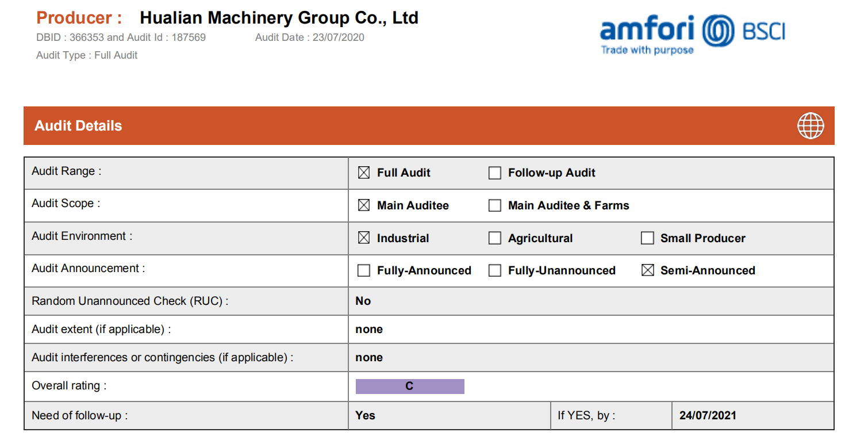Click the Random Unannounced Check No value
The image size is (868, 436).
[363, 301]
